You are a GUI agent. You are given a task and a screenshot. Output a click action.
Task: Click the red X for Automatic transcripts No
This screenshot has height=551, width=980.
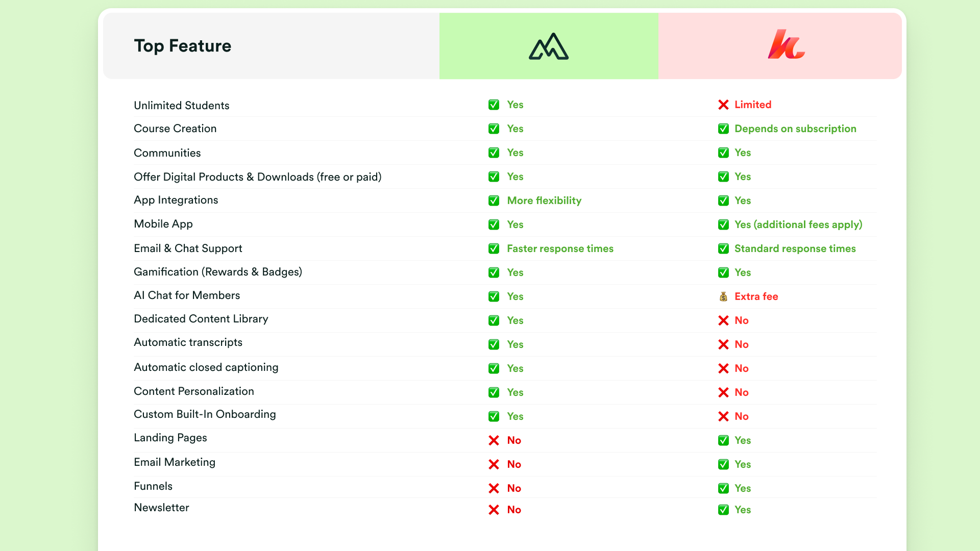(x=723, y=344)
